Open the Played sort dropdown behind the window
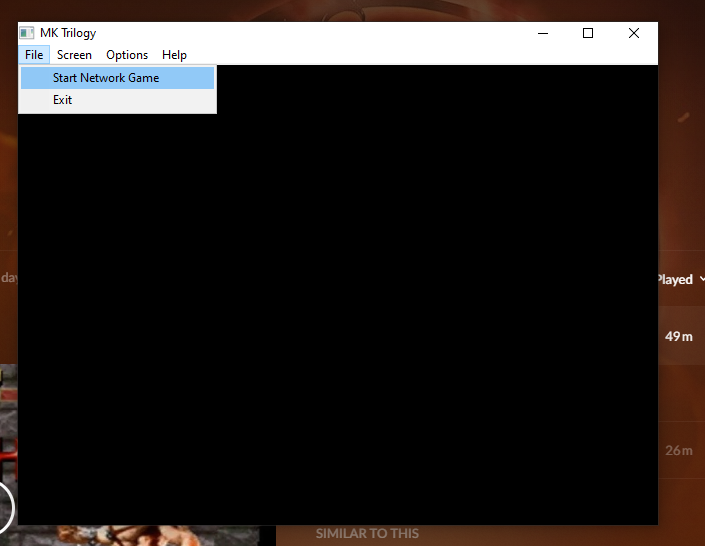The height and width of the screenshot is (546, 705). pyautogui.click(x=681, y=279)
